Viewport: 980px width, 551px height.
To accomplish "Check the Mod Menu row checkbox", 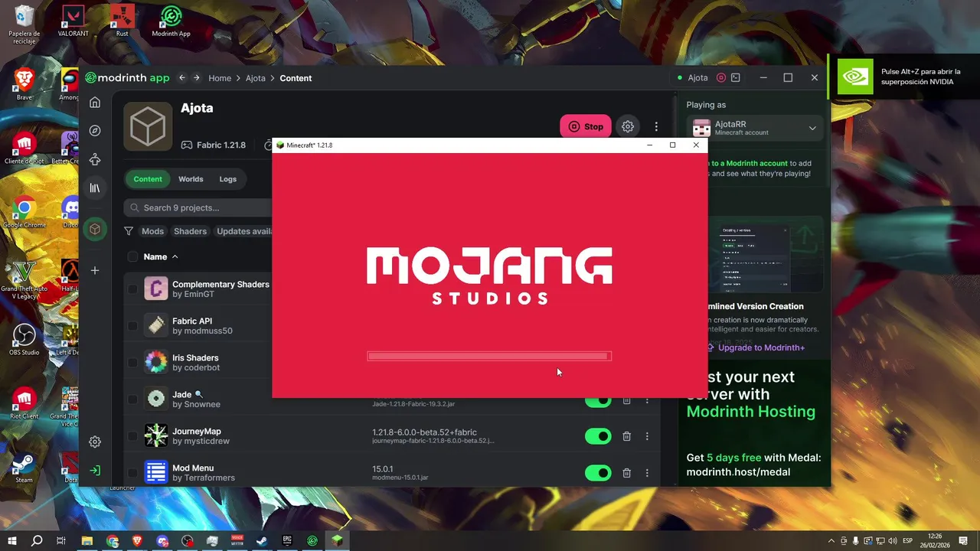I will 132,473.
